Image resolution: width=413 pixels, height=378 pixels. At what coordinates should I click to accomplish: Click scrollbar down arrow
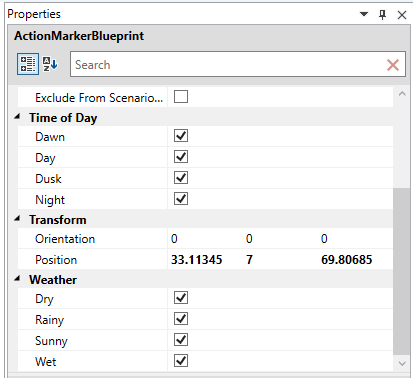[x=402, y=363]
